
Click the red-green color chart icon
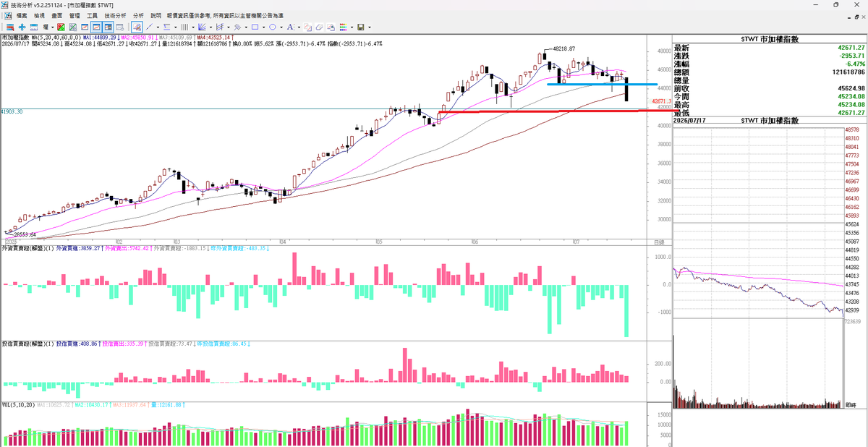coord(61,27)
